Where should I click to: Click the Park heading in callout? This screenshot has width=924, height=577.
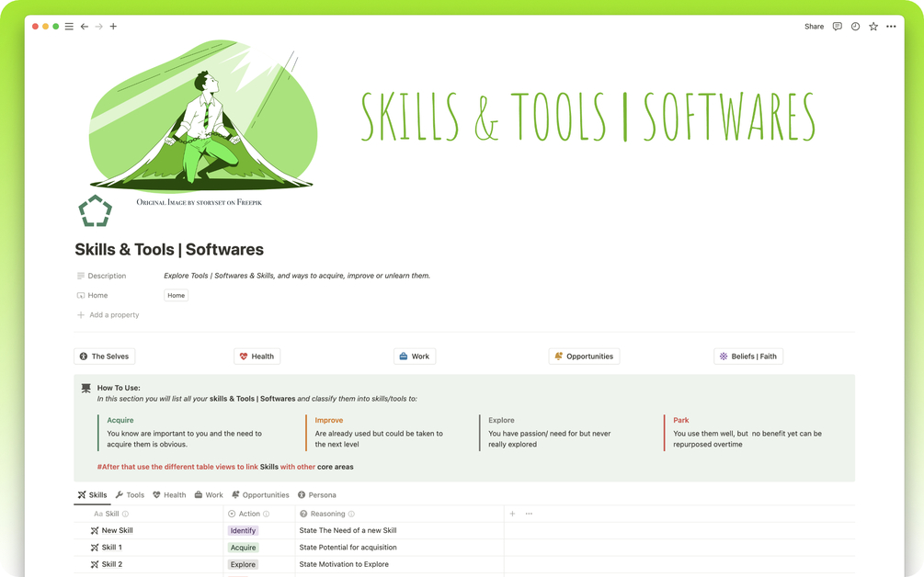point(681,421)
